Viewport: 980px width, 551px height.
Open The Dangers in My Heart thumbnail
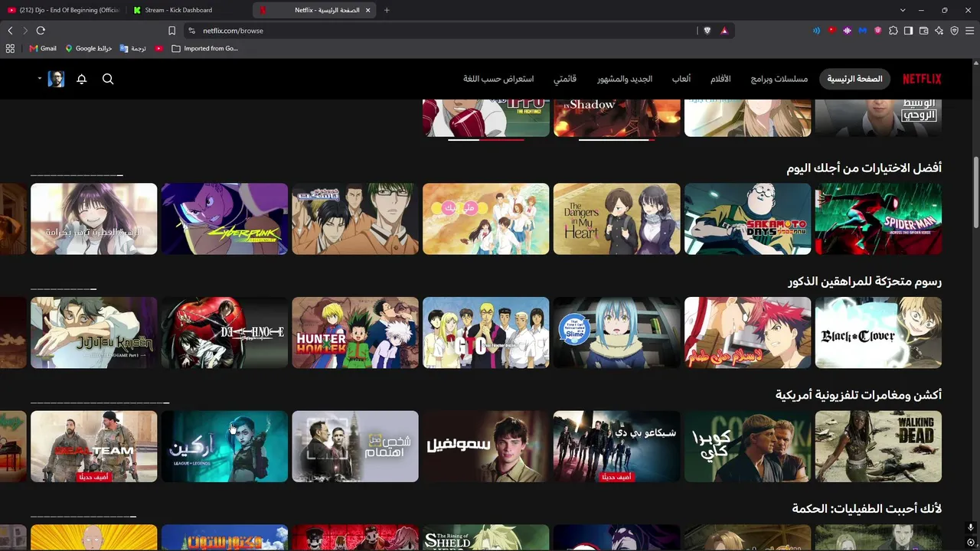(616, 219)
